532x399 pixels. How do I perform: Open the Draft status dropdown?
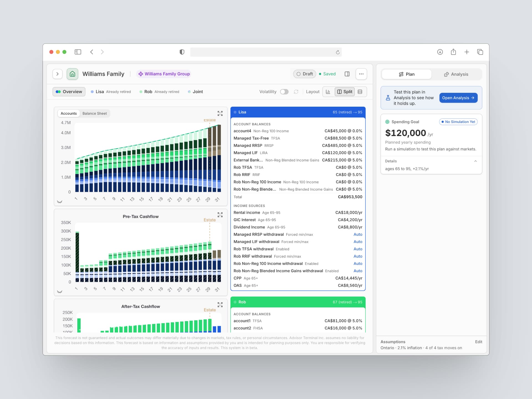coord(305,74)
